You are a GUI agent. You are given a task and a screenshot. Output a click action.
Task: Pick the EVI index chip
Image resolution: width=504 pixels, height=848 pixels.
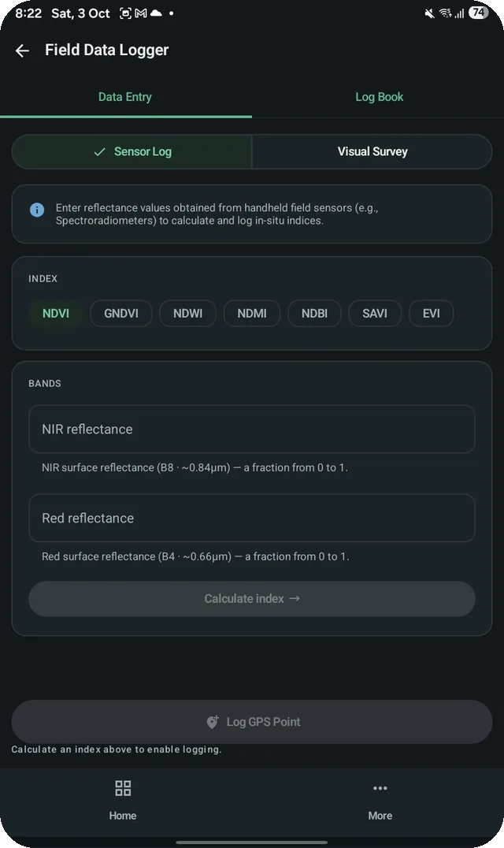[431, 313]
